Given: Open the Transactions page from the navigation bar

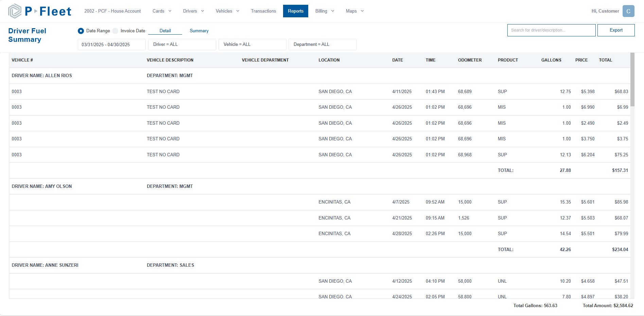Looking at the screenshot, I should coord(263,11).
